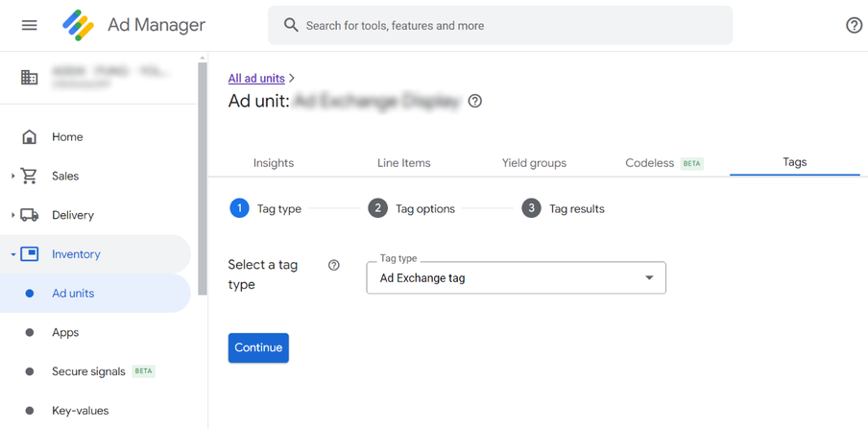Click the Delivery truck icon
Viewport: 868px width, 429px height.
pos(30,215)
